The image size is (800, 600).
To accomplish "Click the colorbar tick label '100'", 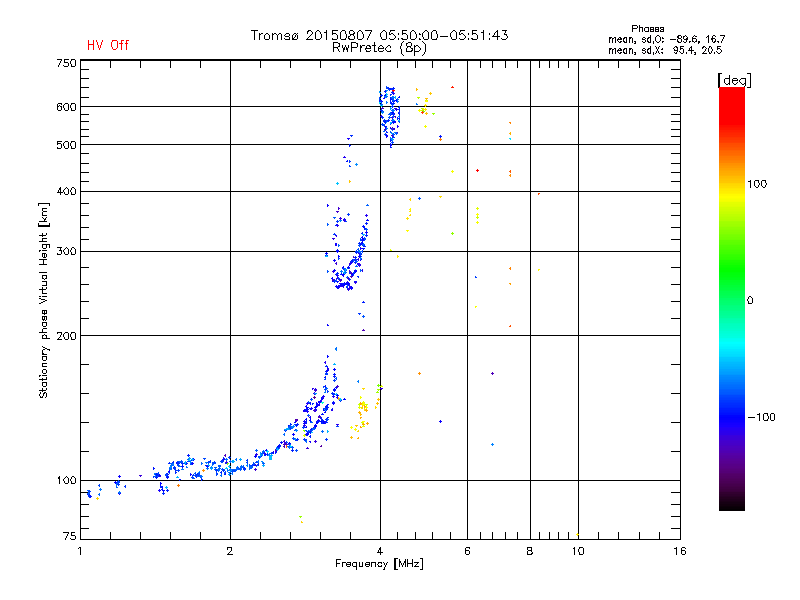I will click(757, 184).
